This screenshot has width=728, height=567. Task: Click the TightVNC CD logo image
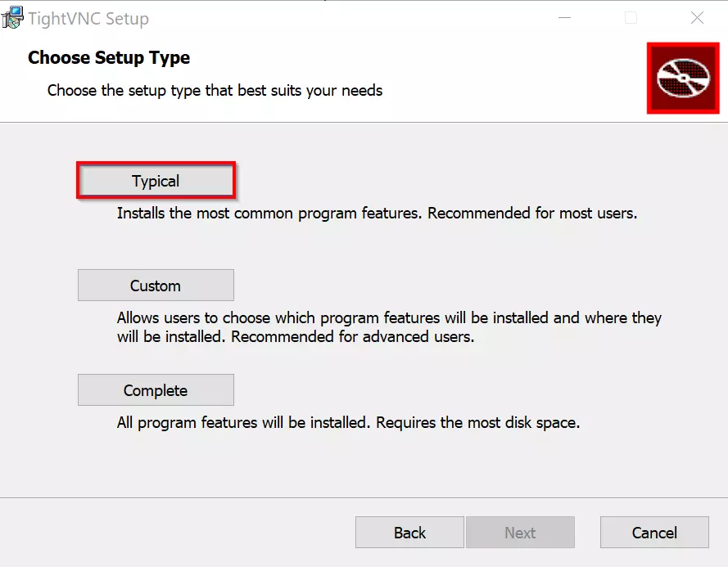point(683,79)
